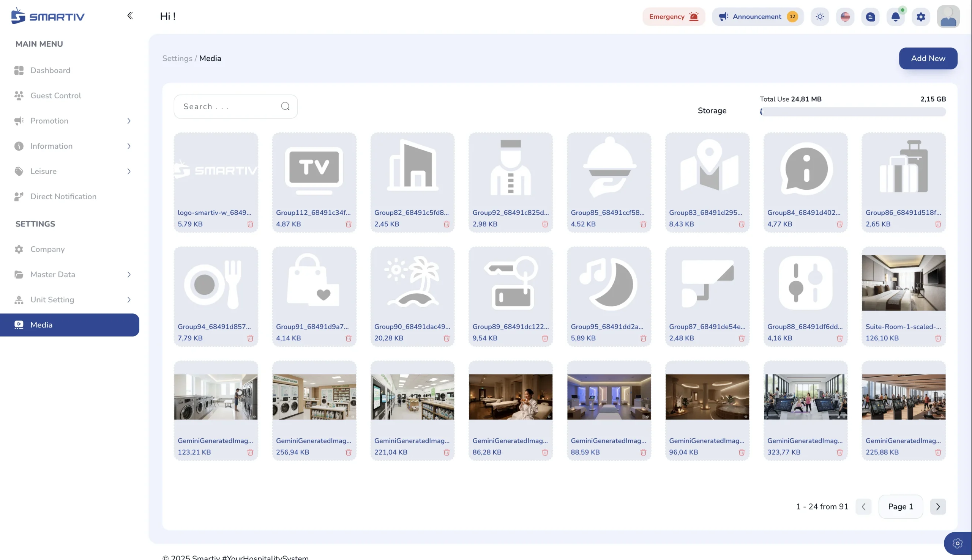This screenshot has width=972, height=560.
Task: Delete Group82 building file via trash icon
Action: click(x=447, y=224)
